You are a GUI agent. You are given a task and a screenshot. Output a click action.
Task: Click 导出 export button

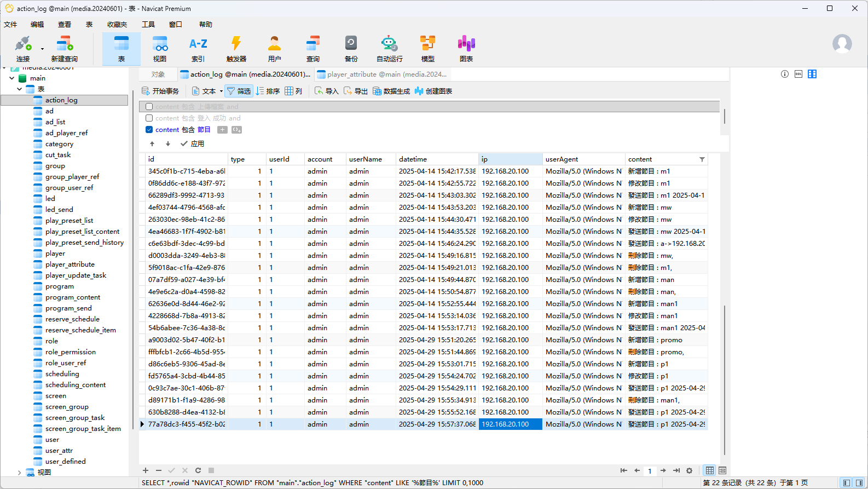356,91
